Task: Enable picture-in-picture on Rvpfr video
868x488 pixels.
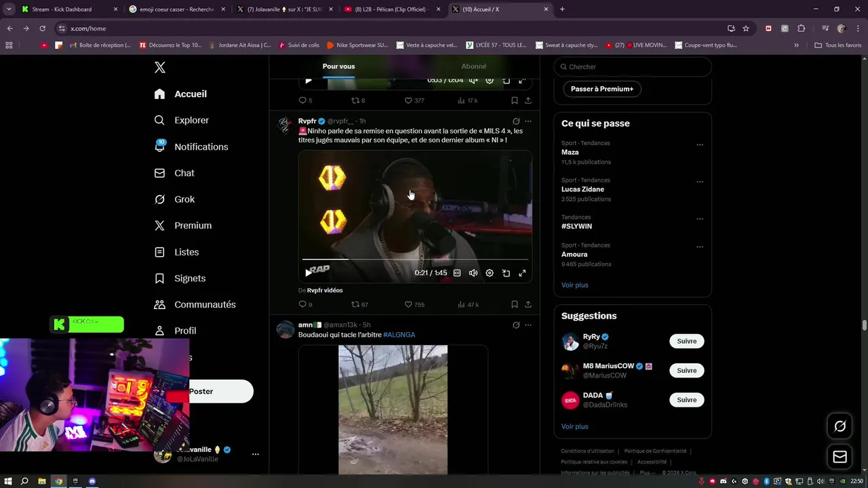Action: point(506,273)
